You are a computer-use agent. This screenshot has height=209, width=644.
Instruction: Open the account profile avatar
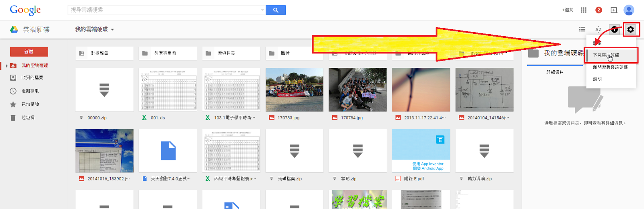[629, 10]
